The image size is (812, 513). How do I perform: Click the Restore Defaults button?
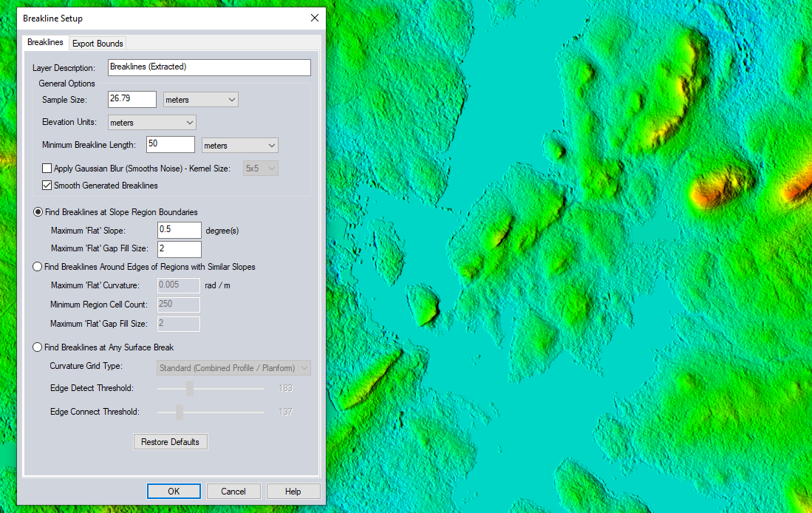tap(171, 442)
